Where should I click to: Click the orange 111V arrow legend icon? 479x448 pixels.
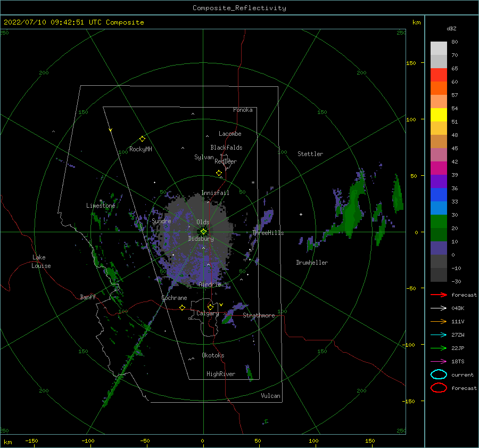click(439, 321)
